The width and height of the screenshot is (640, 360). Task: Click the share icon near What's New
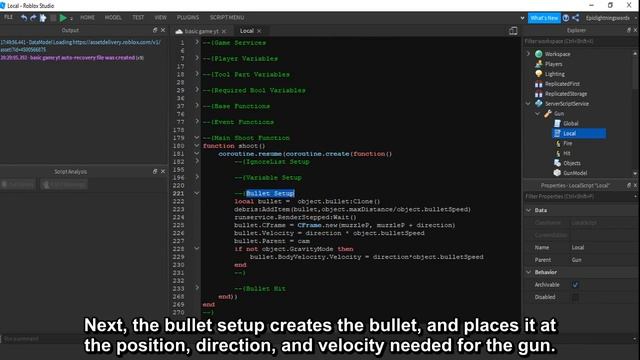pyautogui.click(x=576, y=18)
